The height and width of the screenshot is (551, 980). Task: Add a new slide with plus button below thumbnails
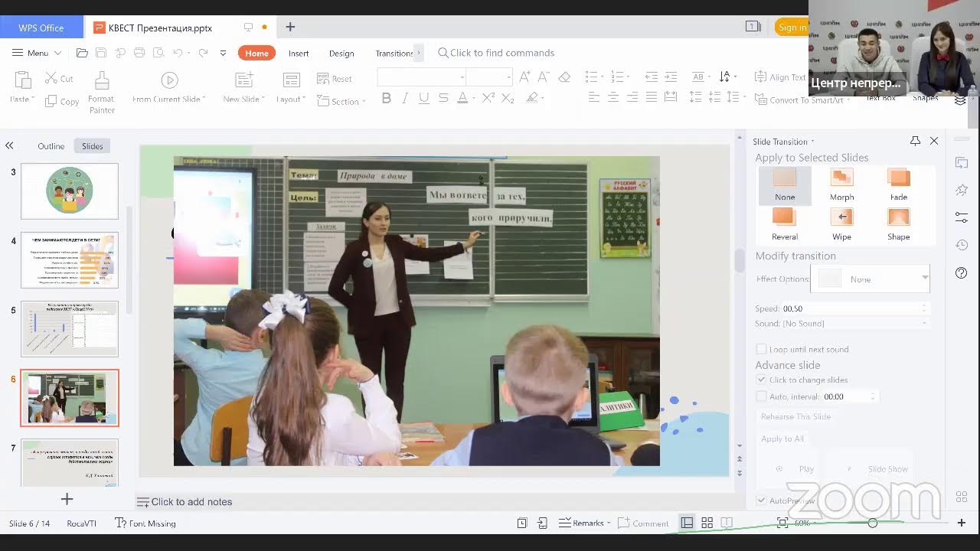click(67, 499)
